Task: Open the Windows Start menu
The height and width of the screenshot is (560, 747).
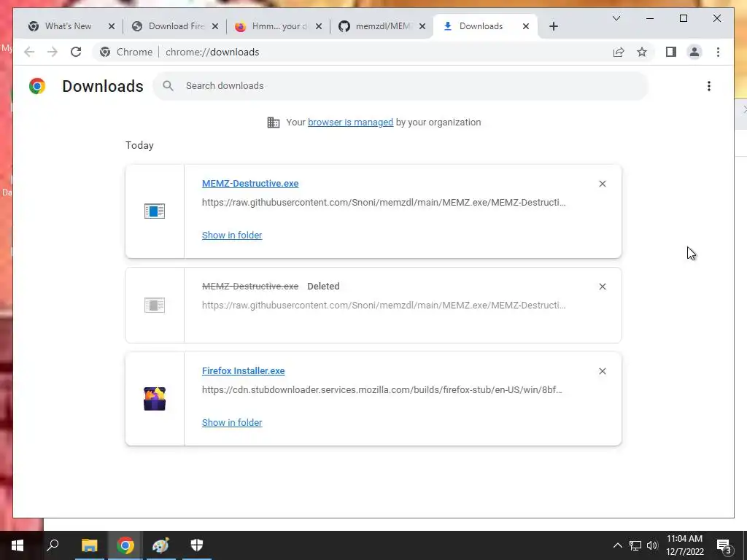Action: pyautogui.click(x=18, y=545)
